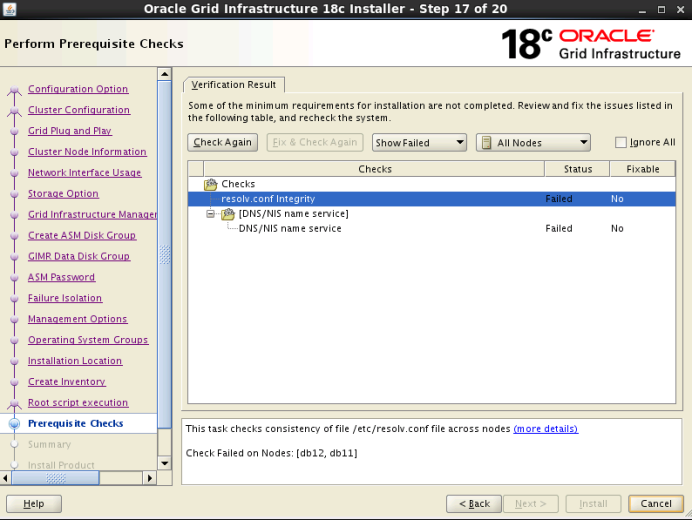Close the installer window
The width and height of the screenshot is (692, 520).
click(681, 10)
